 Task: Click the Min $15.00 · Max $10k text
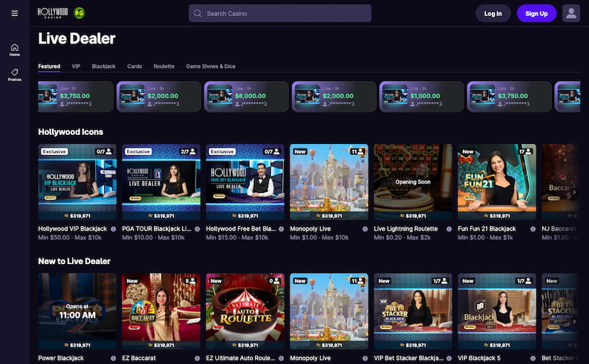pyautogui.click(x=237, y=238)
